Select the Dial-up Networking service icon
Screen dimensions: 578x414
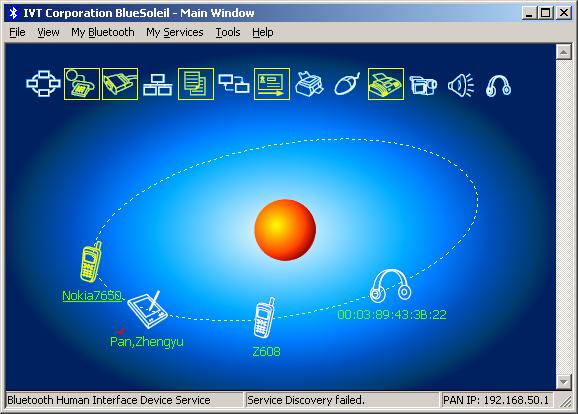(82, 84)
